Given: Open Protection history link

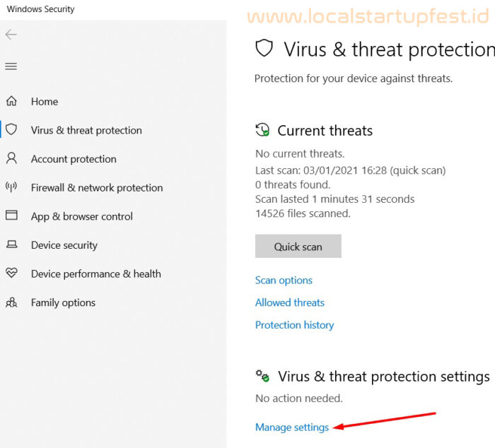Looking at the screenshot, I should tap(295, 325).
